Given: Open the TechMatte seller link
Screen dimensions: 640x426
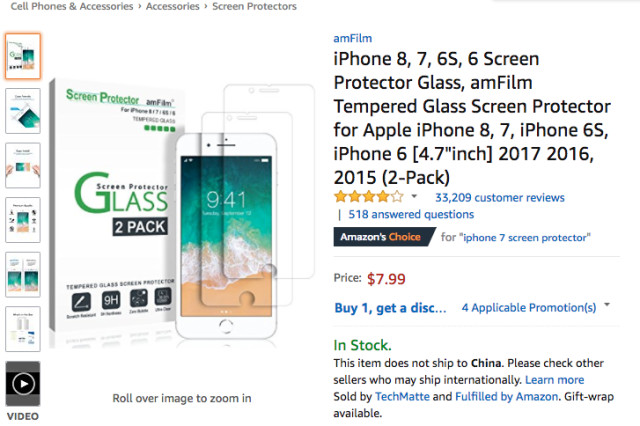Looking at the screenshot, I should click(x=402, y=397).
